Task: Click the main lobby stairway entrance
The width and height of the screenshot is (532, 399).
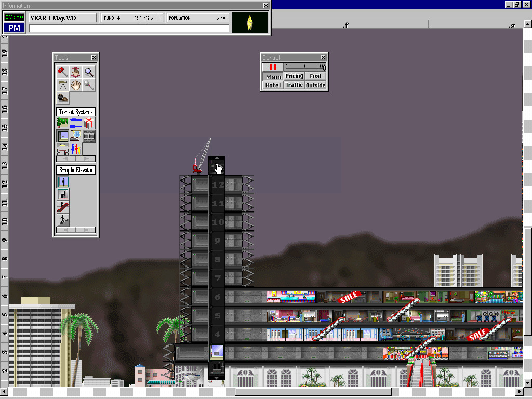Action: pyautogui.click(x=422, y=371)
